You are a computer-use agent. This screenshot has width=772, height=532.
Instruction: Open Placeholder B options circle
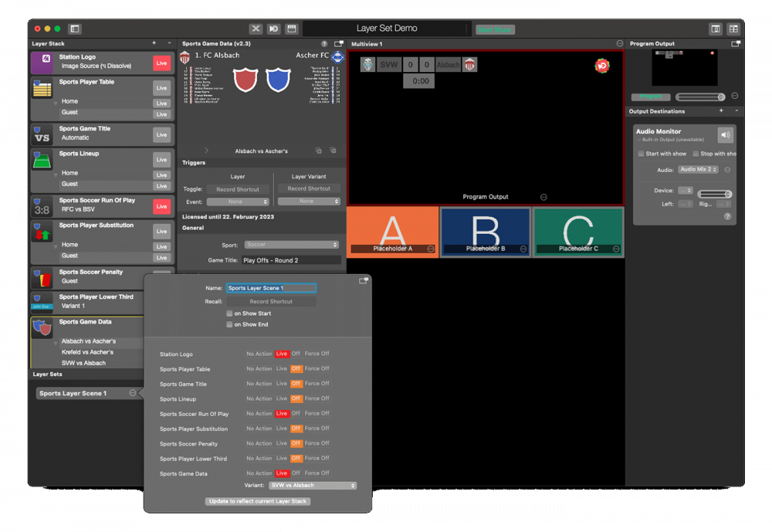pos(523,249)
